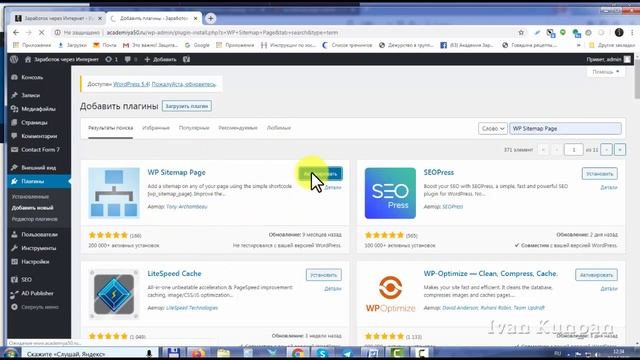Go to next results page arrow
This screenshot has width=640, height=360.
tap(606, 150)
